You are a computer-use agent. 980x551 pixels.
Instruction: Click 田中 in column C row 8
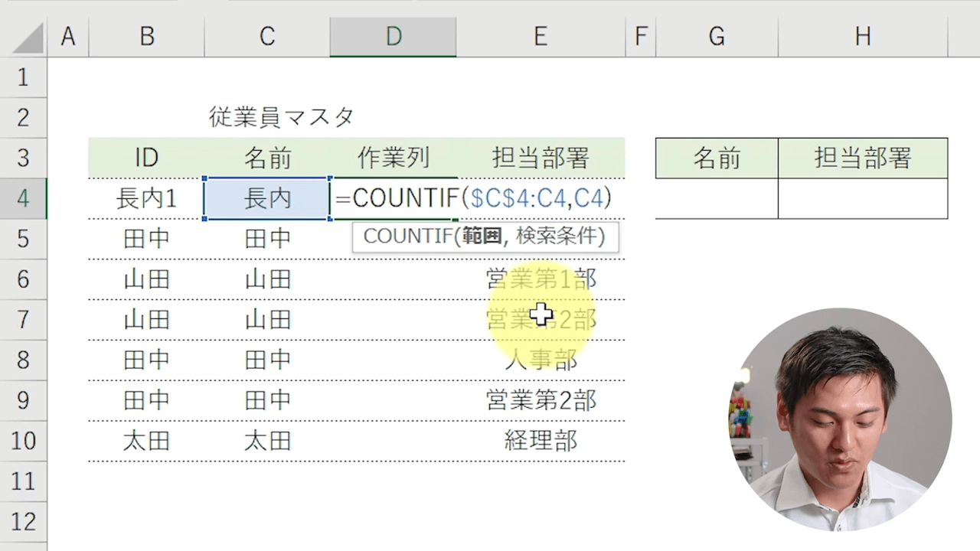point(267,360)
